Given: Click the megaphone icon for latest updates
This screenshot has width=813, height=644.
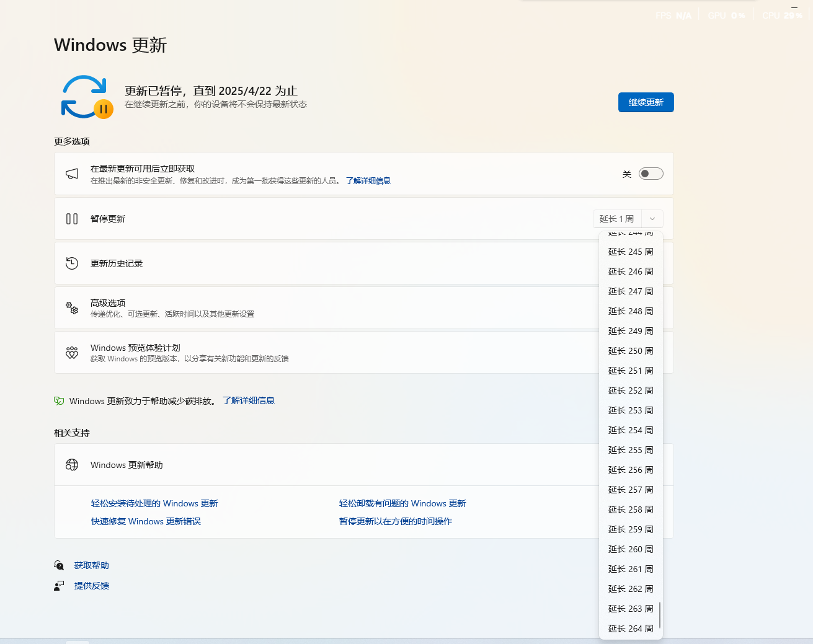Looking at the screenshot, I should click(72, 174).
